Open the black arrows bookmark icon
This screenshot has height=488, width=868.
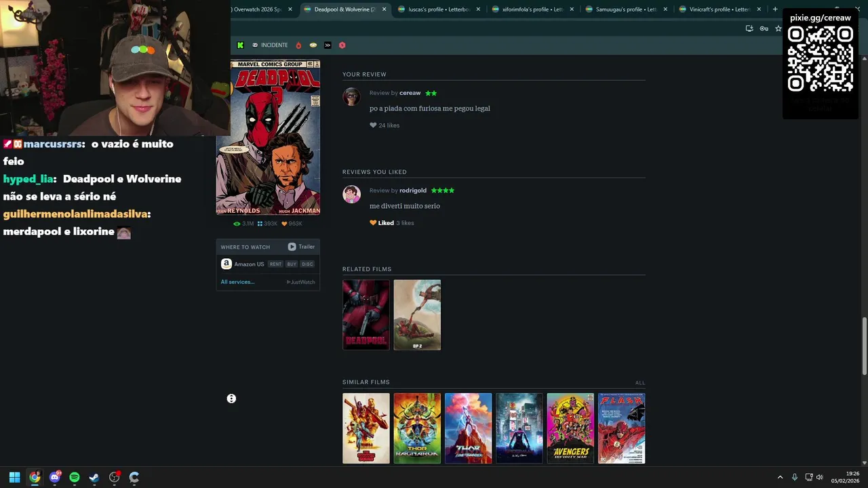(x=328, y=45)
